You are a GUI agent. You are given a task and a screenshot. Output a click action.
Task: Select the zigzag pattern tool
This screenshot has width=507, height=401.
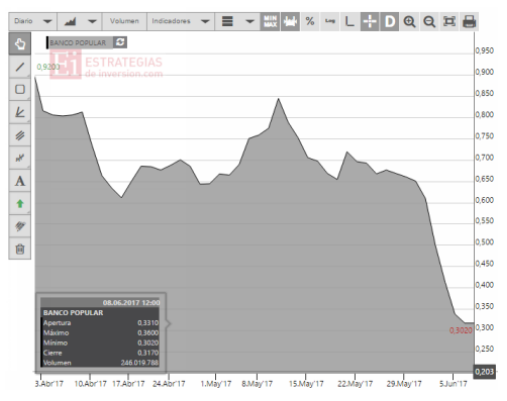click(20, 158)
